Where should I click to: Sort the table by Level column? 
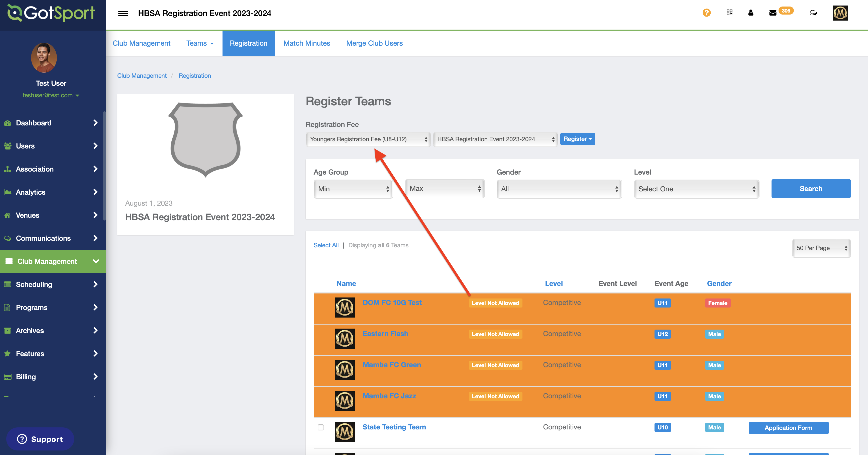pyautogui.click(x=554, y=283)
